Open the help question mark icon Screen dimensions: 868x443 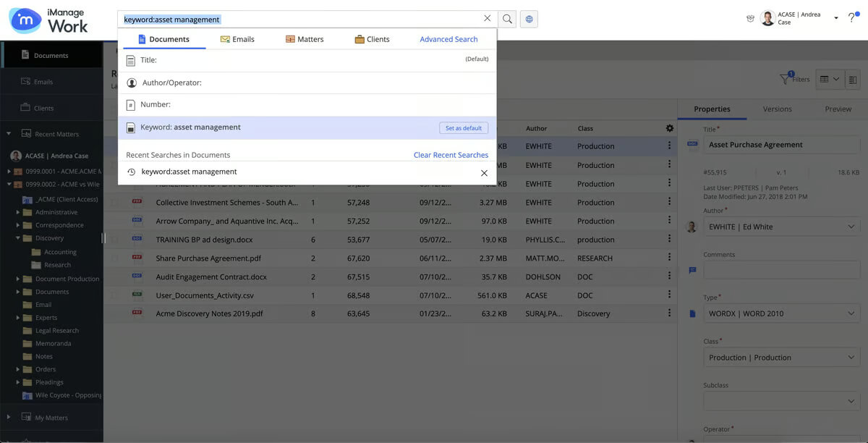(x=853, y=18)
